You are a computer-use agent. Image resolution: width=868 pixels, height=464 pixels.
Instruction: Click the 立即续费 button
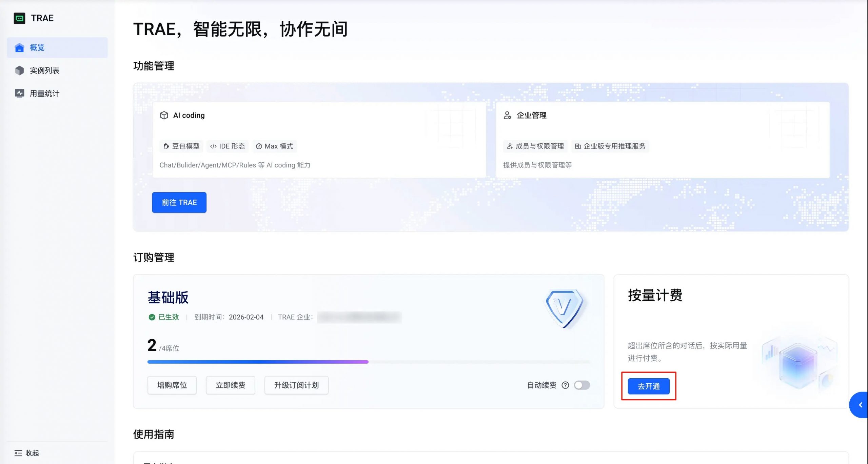[231, 385]
